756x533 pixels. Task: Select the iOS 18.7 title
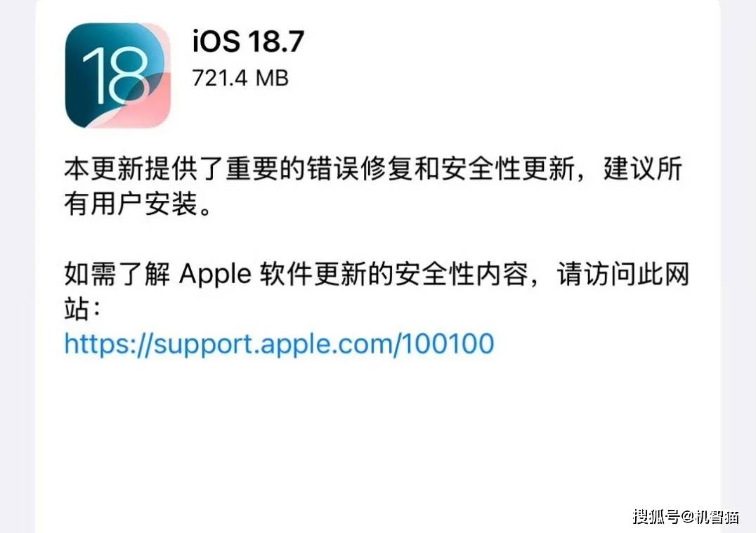click(248, 41)
